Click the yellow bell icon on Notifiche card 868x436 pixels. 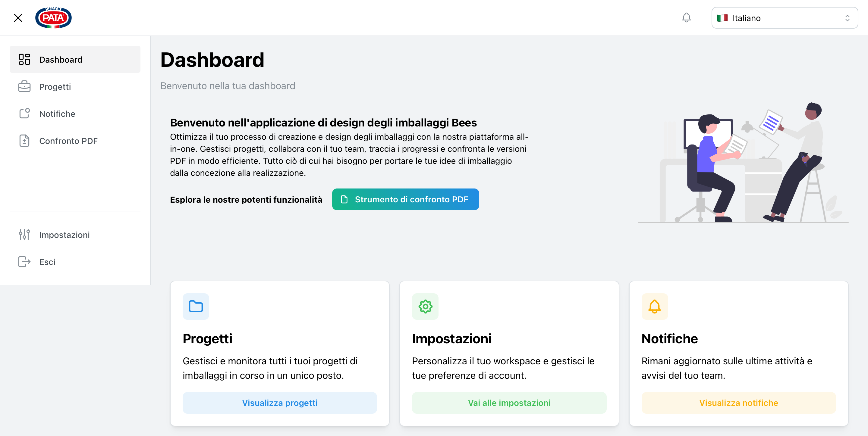(x=654, y=307)
